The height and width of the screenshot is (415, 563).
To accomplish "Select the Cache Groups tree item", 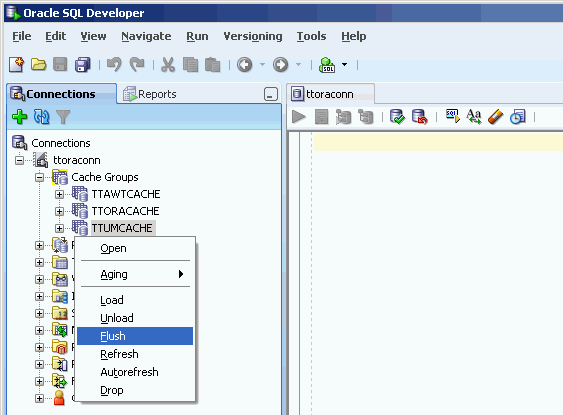I will pyautogui.click(x=105, y=177).
